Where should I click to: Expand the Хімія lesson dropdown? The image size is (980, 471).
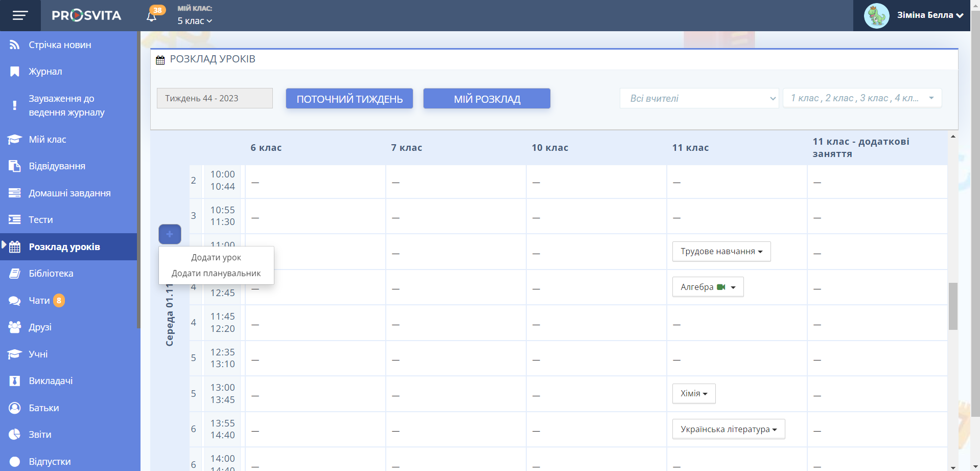click(693, 394)
